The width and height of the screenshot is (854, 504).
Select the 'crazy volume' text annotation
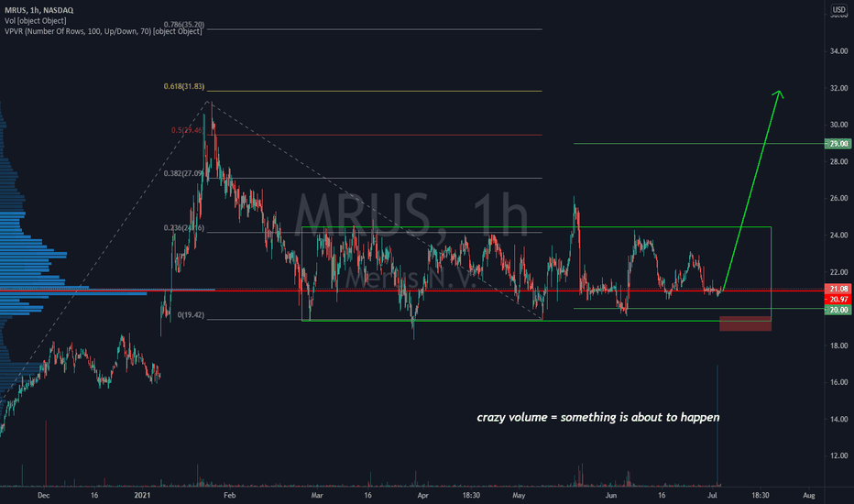[x=598, y=417]
